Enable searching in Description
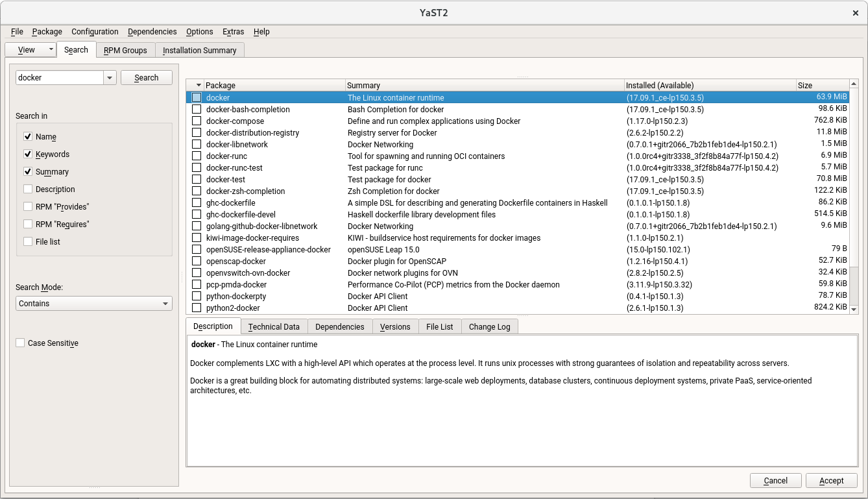The height and width of the screenshot is (499, 868). coord(28,189)
